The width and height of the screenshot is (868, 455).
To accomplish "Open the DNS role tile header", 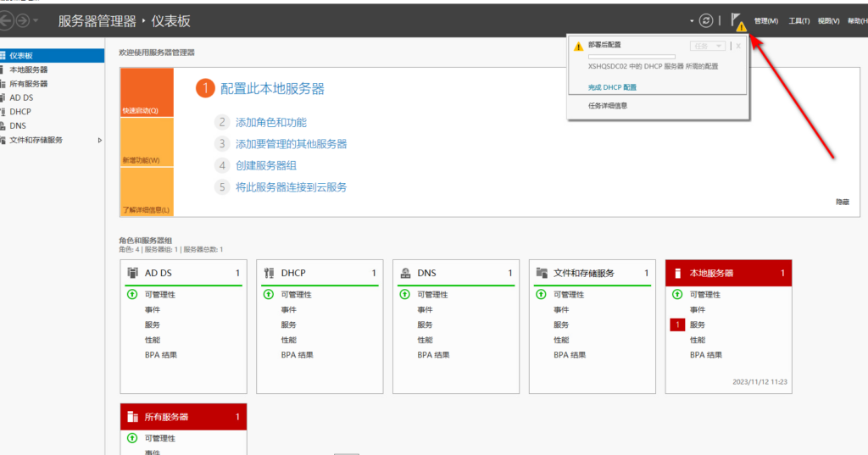I will pos(456,273).
